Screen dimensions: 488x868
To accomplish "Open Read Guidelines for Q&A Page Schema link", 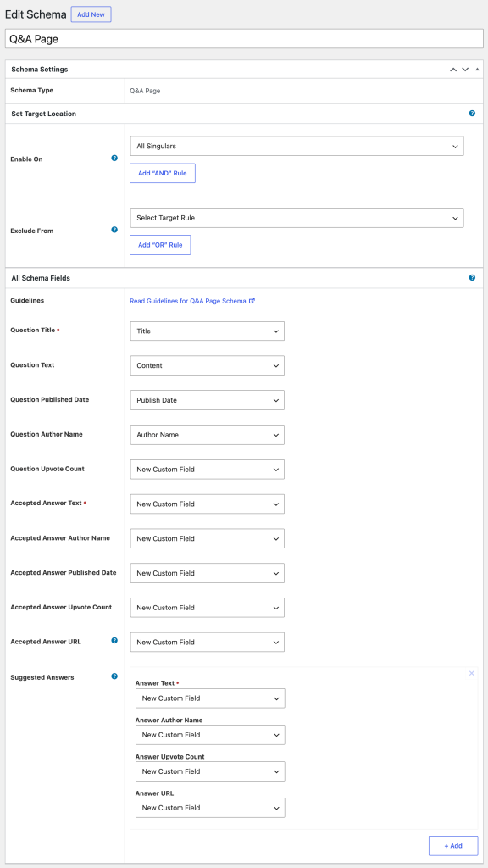I will pyautogui.click(x=192, y=301).
